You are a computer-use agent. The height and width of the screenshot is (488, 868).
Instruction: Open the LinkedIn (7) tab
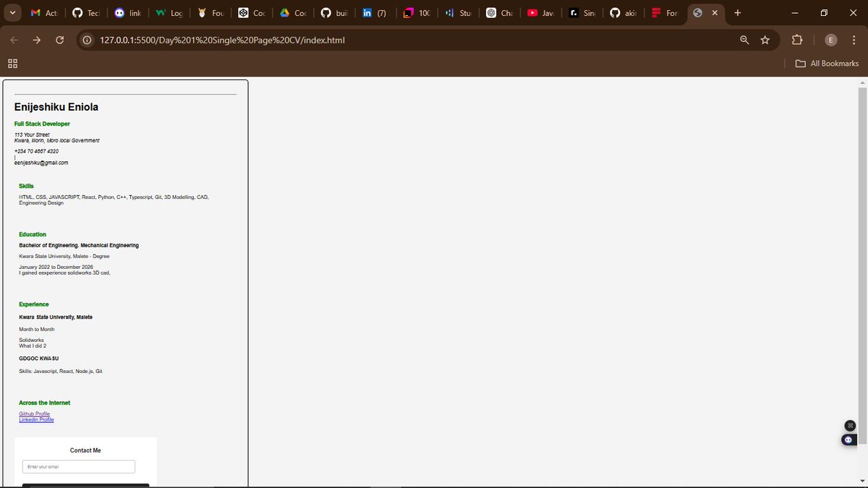point(376,13)
